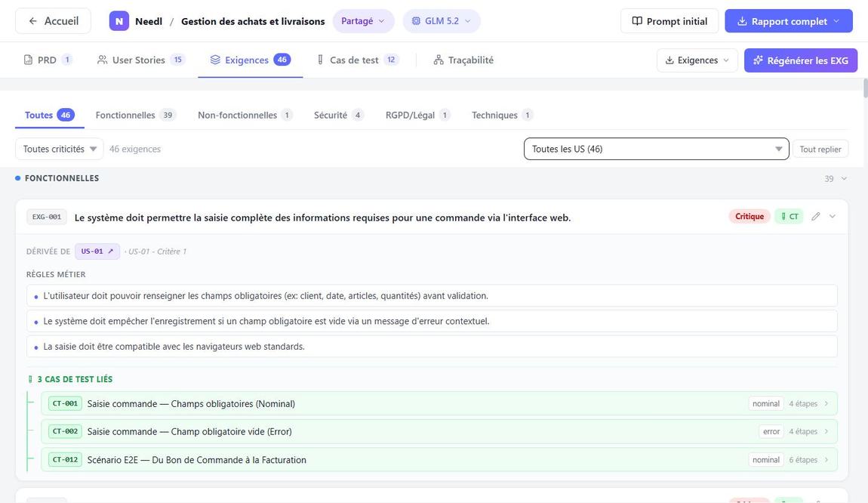Screen dimensions: 868x503
Task: Collapse the FONCTIONNELLES section chevron
Action: (844, 178)
